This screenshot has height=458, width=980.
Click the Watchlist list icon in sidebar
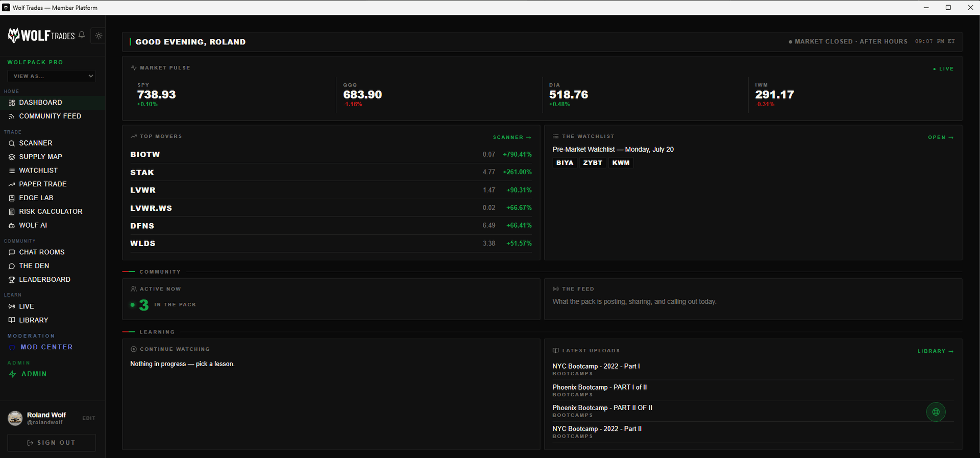(x=12, y=171)
